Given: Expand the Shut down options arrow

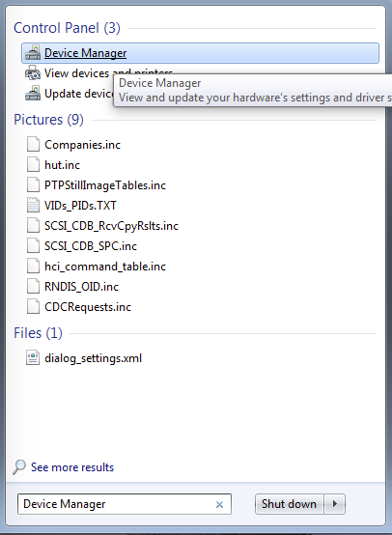Looking at the screenshot, I should click(335, 504).
